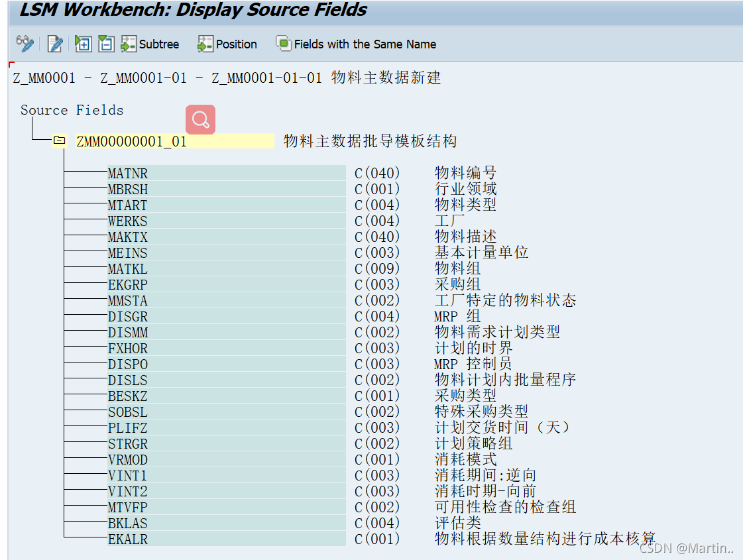Click the 工厂特定的物料状态 description text

click(x=505, y=300)
